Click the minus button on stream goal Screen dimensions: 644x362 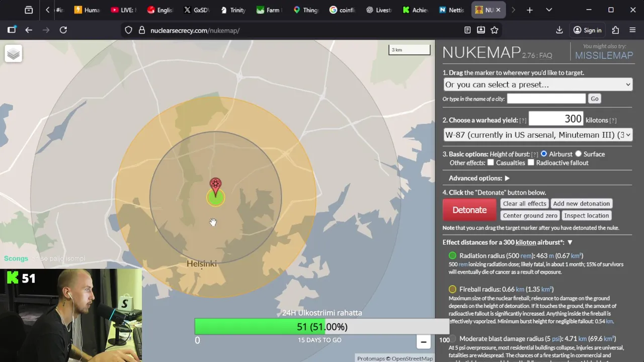pyautogui.click(x=424, y=341)
